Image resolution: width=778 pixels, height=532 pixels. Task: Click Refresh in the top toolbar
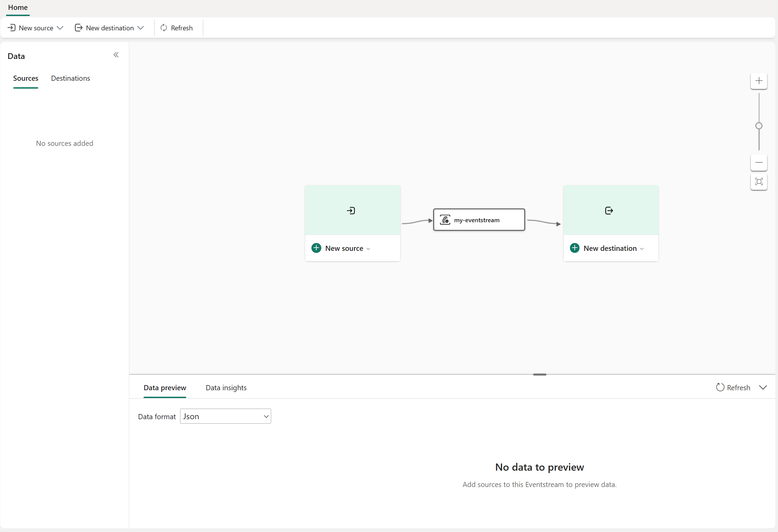(x=177, y=28)
